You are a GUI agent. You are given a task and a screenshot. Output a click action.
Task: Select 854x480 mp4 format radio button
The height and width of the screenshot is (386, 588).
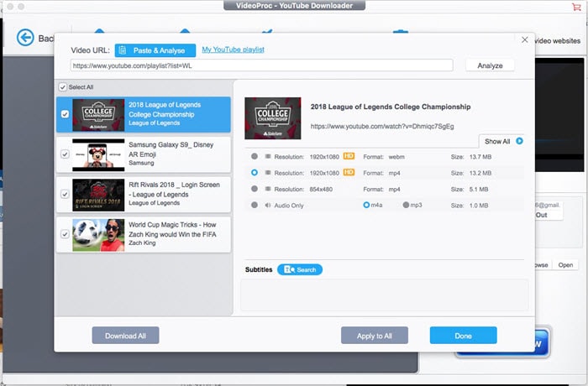[255, 189]
